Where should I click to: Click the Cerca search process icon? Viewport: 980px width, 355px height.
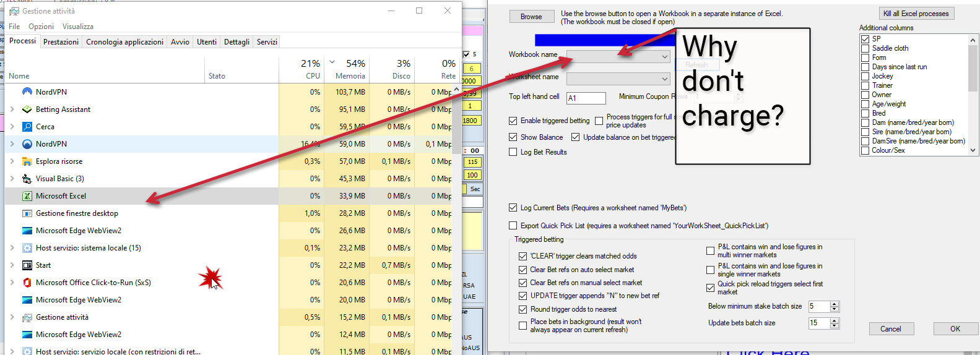coord(27,126)
